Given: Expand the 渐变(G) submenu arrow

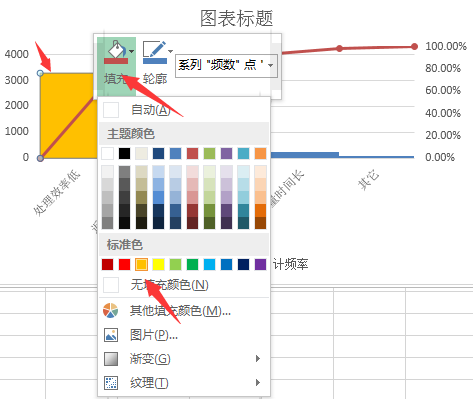Looking at the screenshot, I should (258, 359).
